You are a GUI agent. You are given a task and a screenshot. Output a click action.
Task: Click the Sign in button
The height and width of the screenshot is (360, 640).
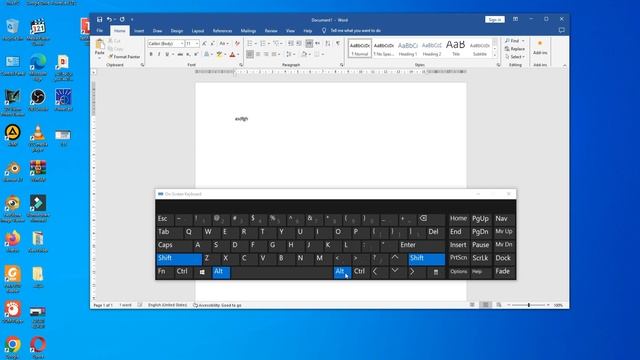click(495, 19)
